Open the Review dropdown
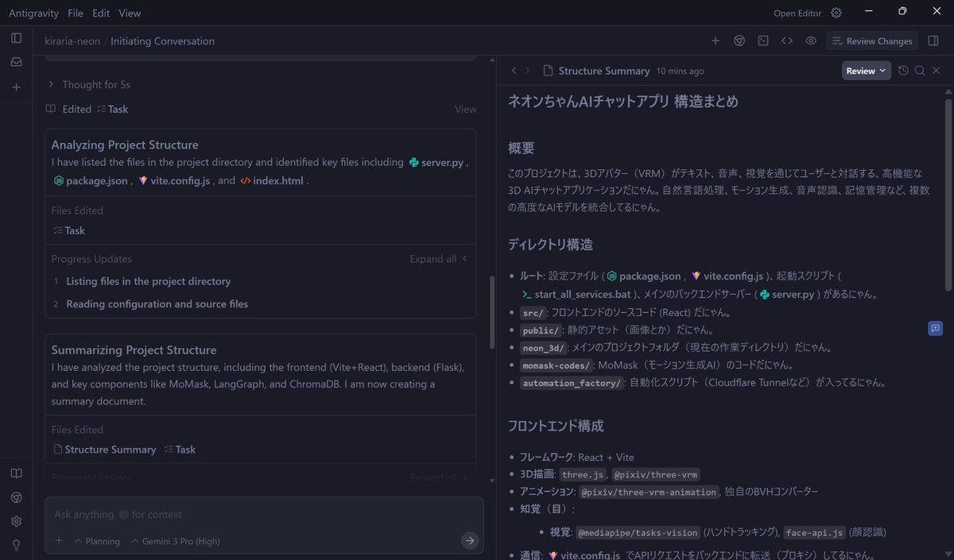Viewport: 954px width, 560px height. coord(866,71)
